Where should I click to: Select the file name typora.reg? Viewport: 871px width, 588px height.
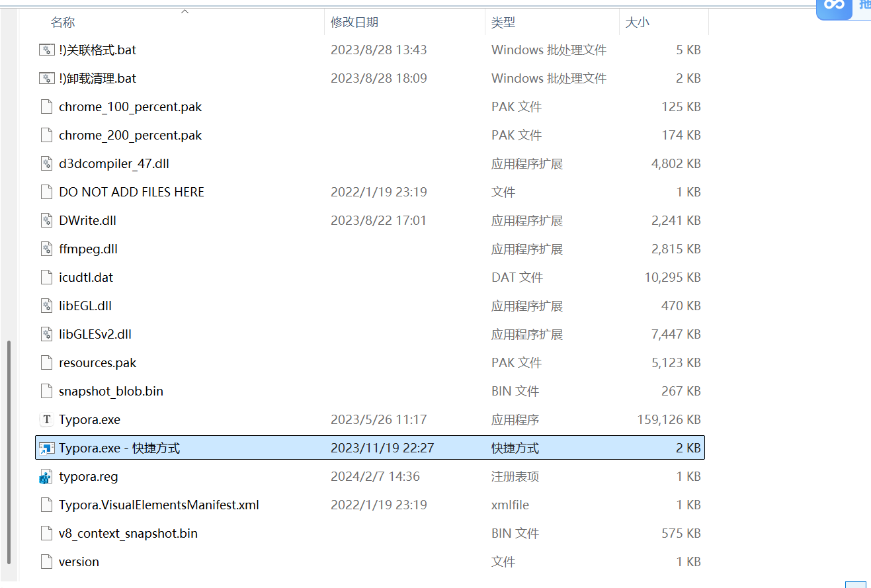tap(89, 476)
